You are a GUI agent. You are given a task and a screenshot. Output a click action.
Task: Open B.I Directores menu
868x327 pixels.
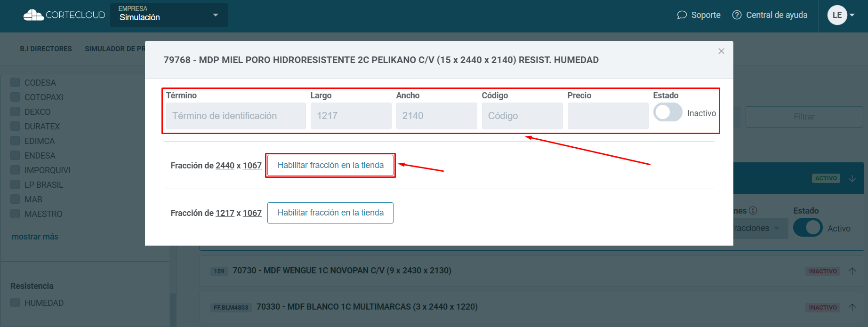tap(46, 49)
